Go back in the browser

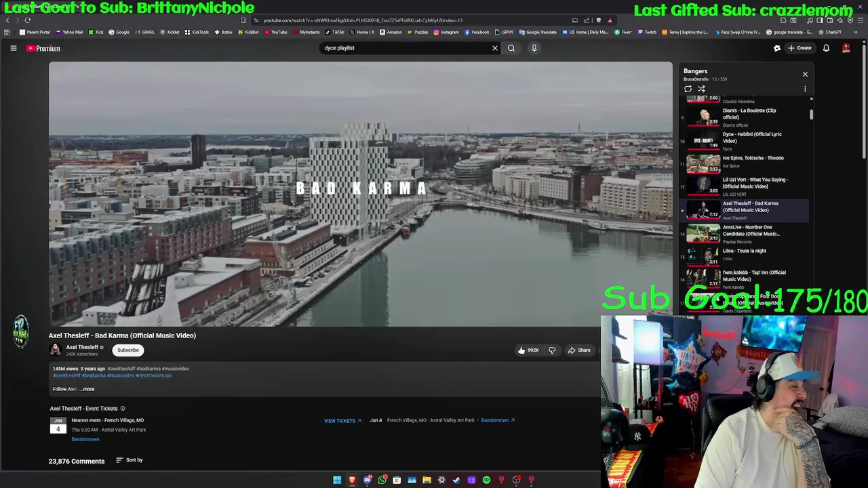[7, 20]
